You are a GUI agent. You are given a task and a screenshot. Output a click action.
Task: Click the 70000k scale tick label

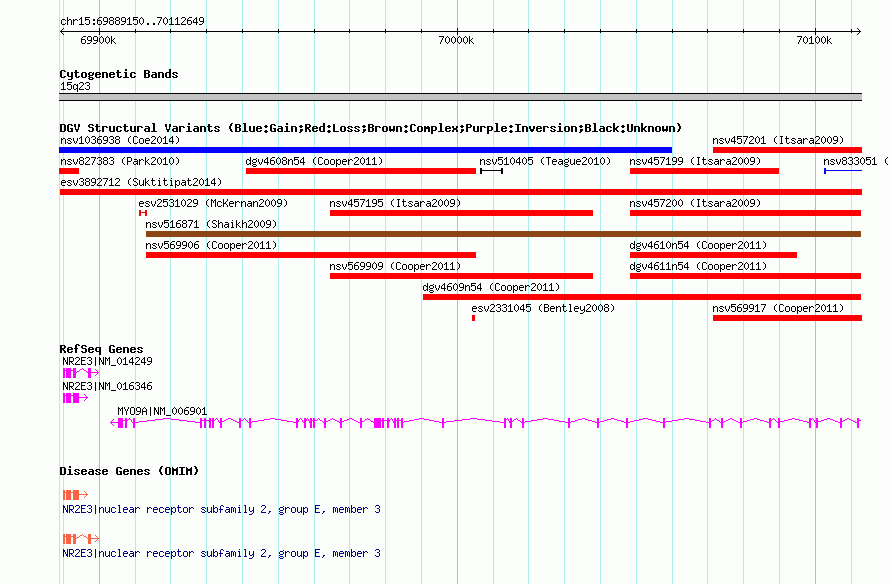point(456,40)
